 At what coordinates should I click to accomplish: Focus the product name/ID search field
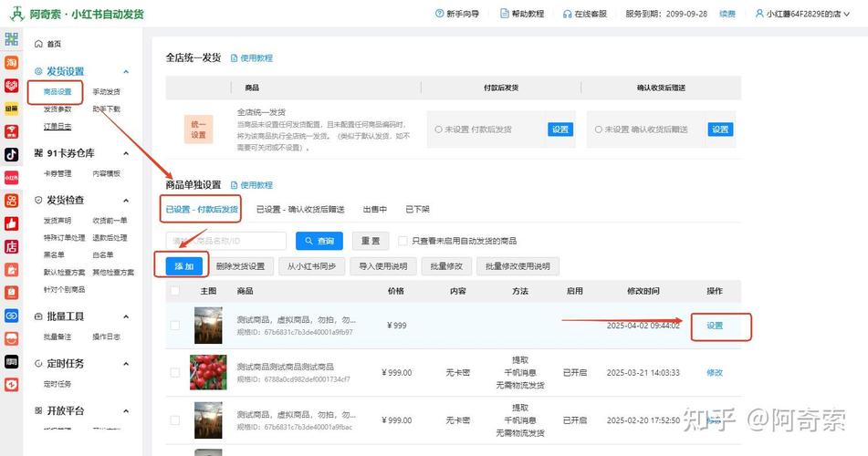click(225, 241)
